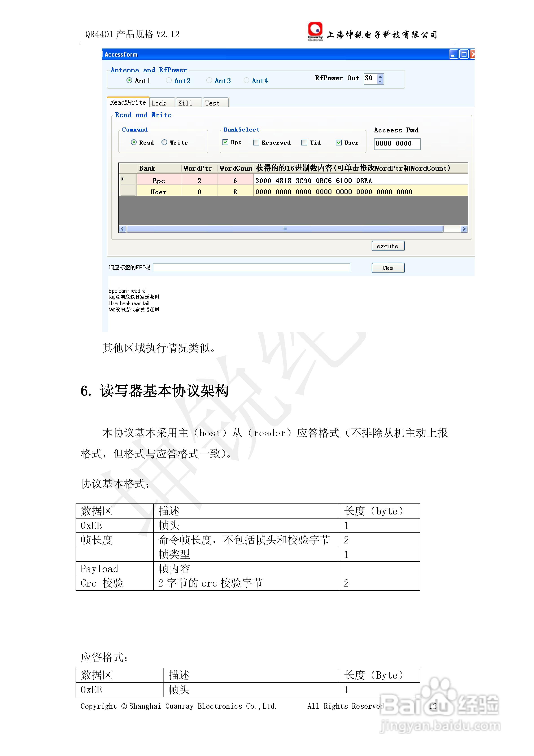
Task: Click the 帧长度 table cell
Action: coord(115,540)
